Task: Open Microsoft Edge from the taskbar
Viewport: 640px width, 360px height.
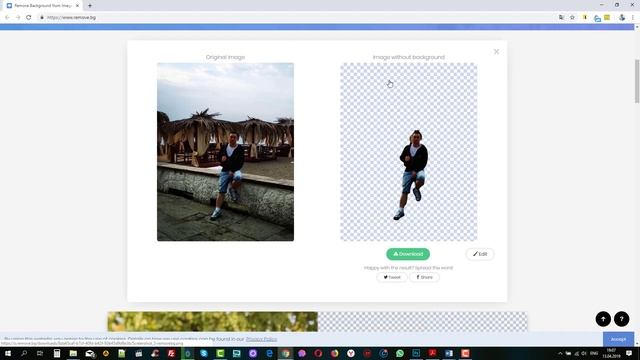Action: pyautogui.click(x=269, y=353)
